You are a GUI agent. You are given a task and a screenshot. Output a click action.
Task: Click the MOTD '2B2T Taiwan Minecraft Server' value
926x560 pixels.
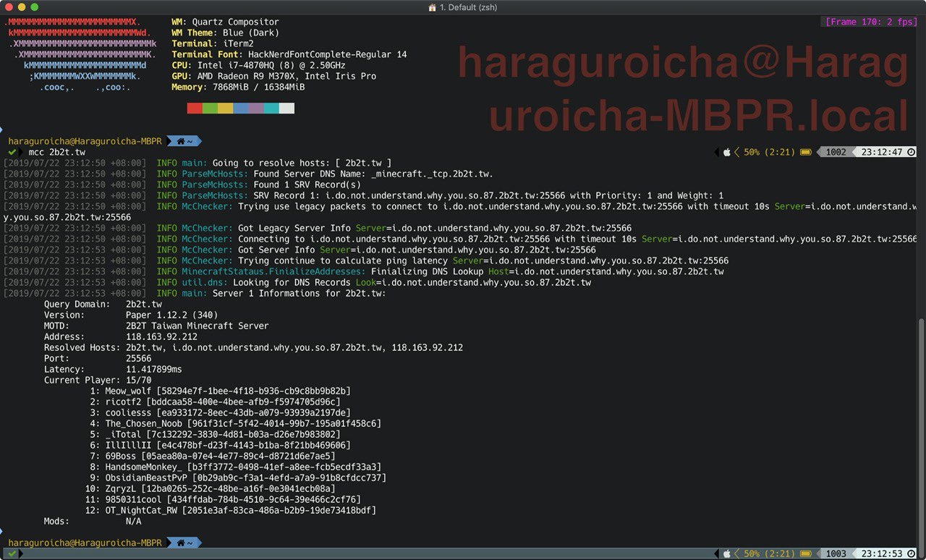(197, 326)
